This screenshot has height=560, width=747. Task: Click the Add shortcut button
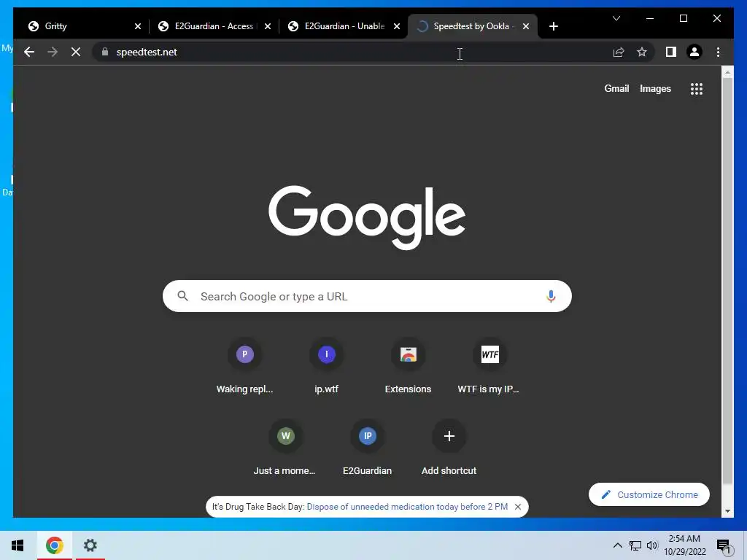(449, 447)
